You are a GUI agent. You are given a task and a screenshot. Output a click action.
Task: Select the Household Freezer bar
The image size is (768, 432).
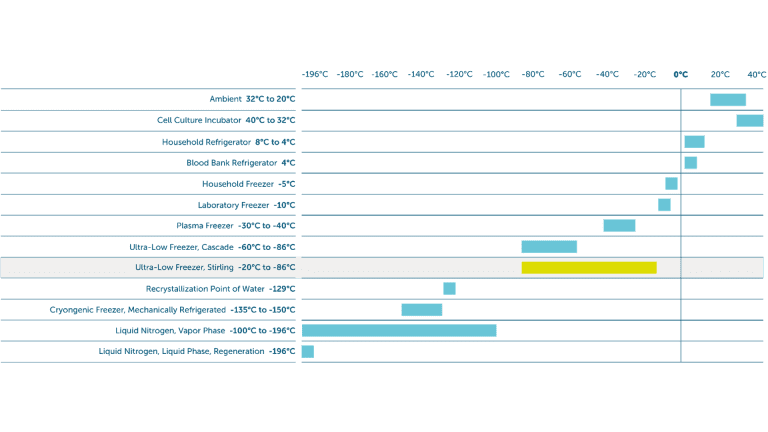coord(671,184)
